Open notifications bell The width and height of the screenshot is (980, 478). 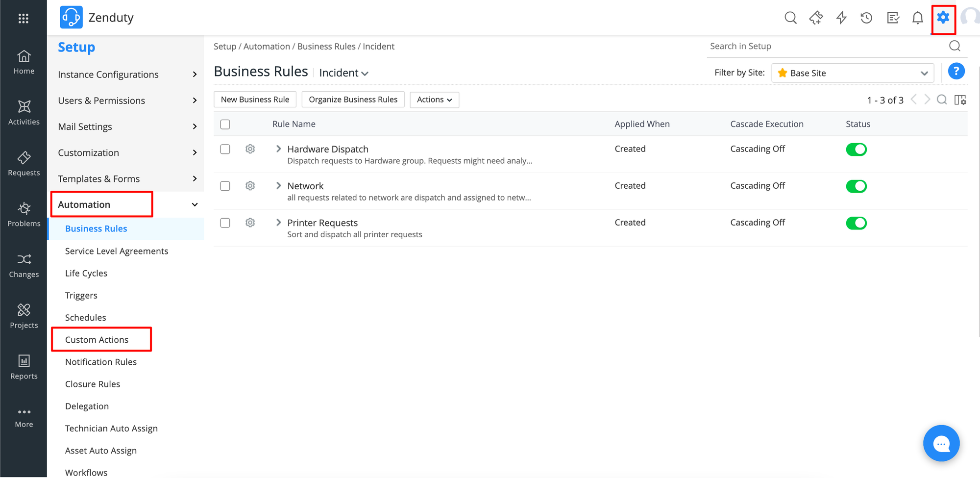(917, 18)
